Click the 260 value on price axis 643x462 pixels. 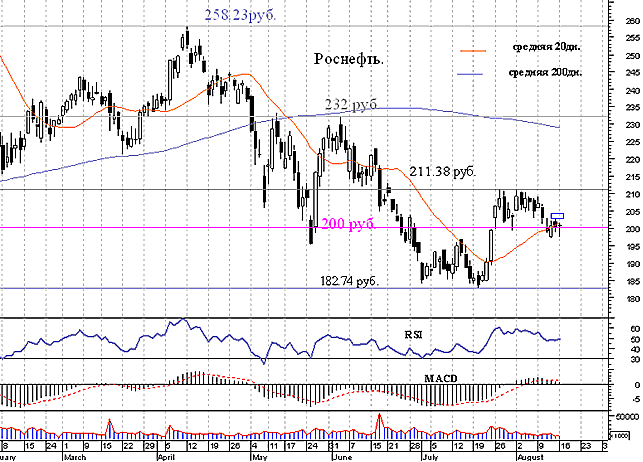633,21
